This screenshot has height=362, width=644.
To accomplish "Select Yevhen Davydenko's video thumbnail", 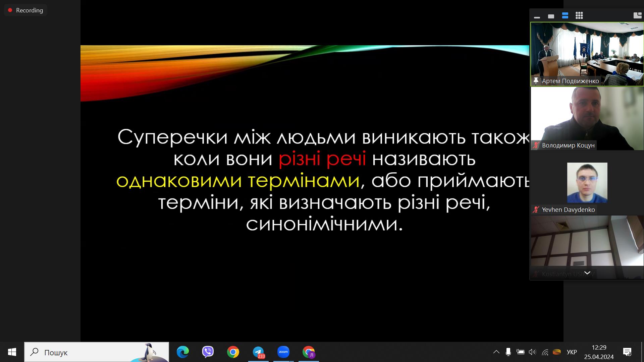I will (587, 183).
